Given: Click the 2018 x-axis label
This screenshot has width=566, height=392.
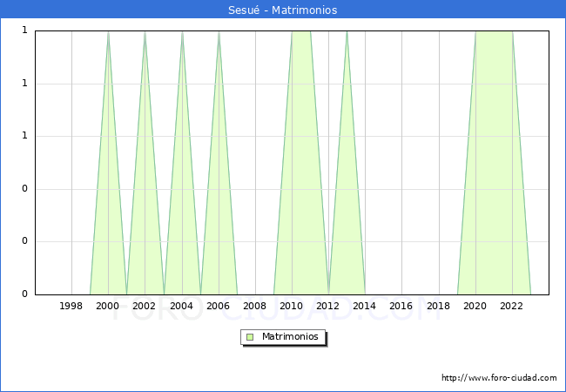Looking at the screenshot, I should tap(439, 306).
